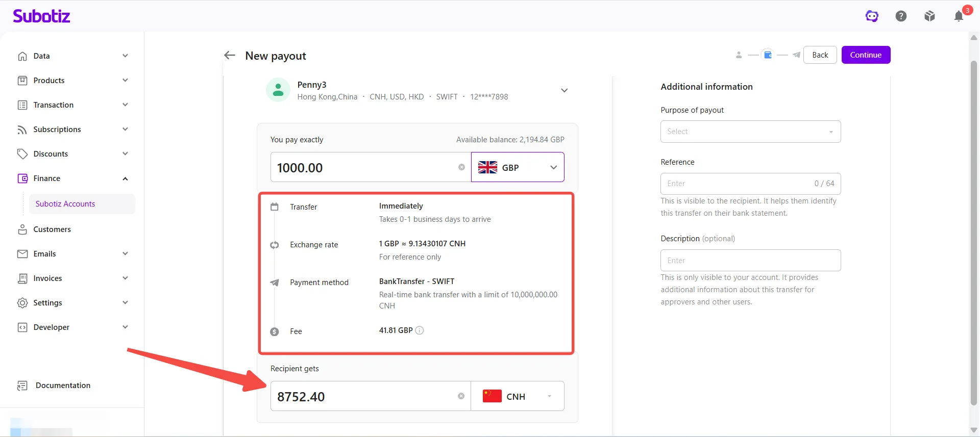Screen dimensions: 980x437
Task: Expand the Penny3 recipient details chevron
Action: (x=564, y=90)
